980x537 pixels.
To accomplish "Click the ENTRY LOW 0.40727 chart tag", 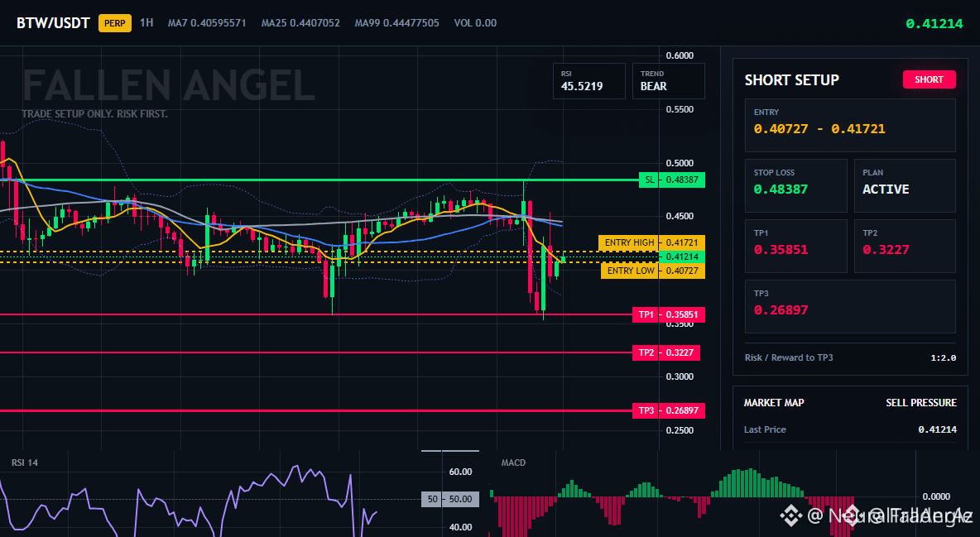I will [x=652, y=271].
